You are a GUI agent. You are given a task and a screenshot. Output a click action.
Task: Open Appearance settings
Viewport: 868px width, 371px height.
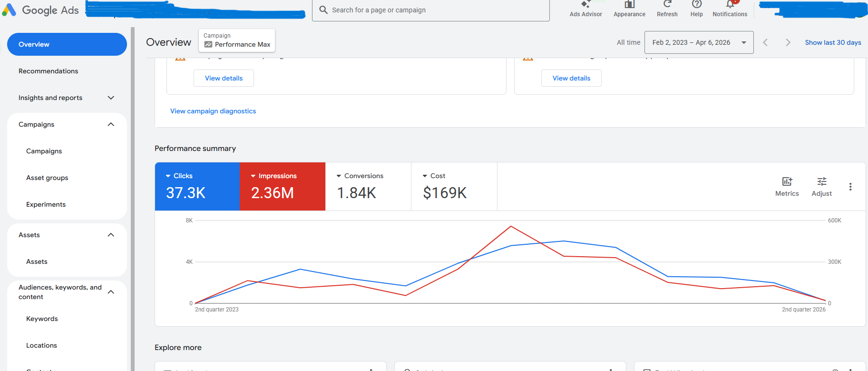(x=629, y=9)
